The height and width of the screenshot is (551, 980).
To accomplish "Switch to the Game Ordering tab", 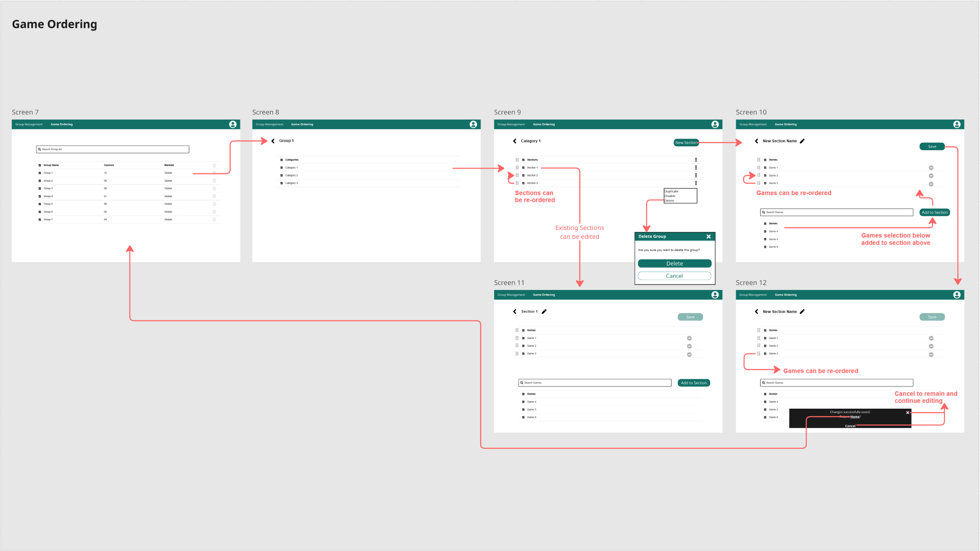I will 62,124.
